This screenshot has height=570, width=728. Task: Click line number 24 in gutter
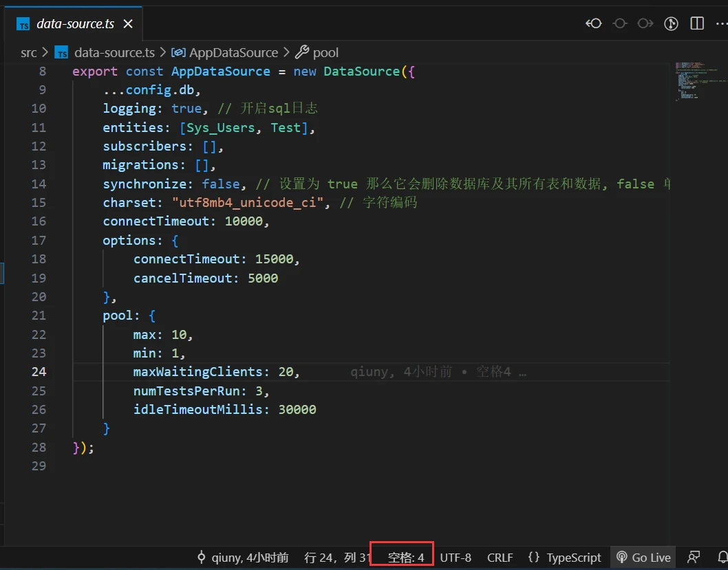point(39,371)
